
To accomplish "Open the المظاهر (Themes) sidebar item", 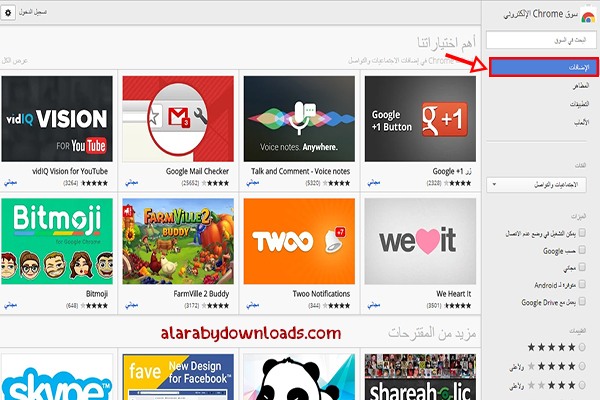I will pos(580,86).
